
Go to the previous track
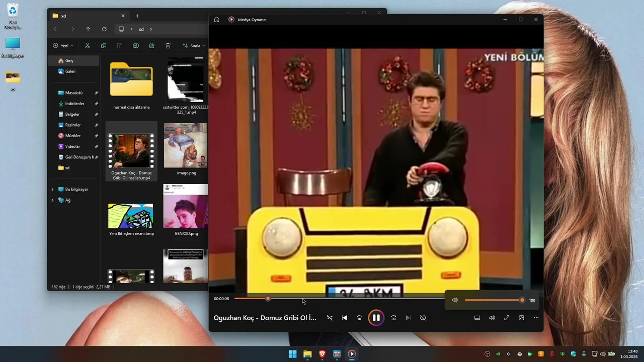pyautogui.click(x=345, y=318)
